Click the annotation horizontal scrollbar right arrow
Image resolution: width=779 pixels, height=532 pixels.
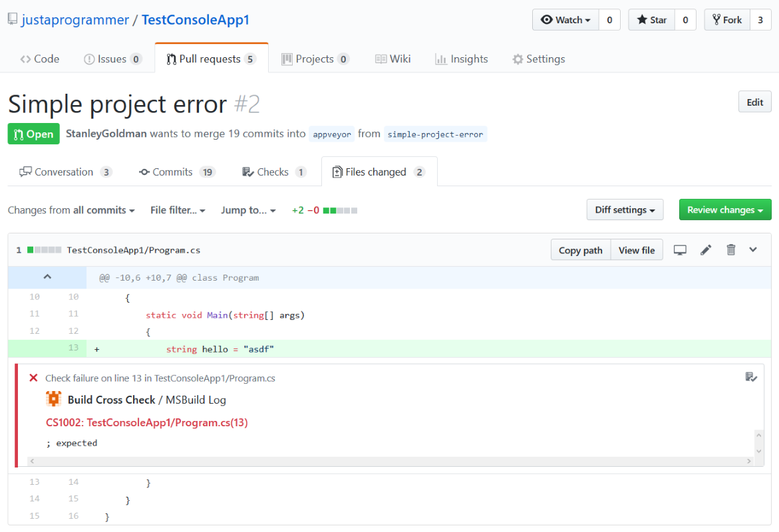pyautogui.click(x=748, y=462)
